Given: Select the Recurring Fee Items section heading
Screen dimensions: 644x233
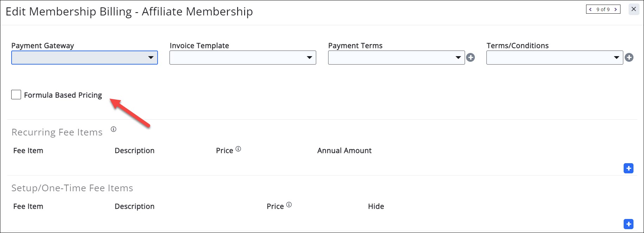Looking at the screenshot, I should (57, 132).
